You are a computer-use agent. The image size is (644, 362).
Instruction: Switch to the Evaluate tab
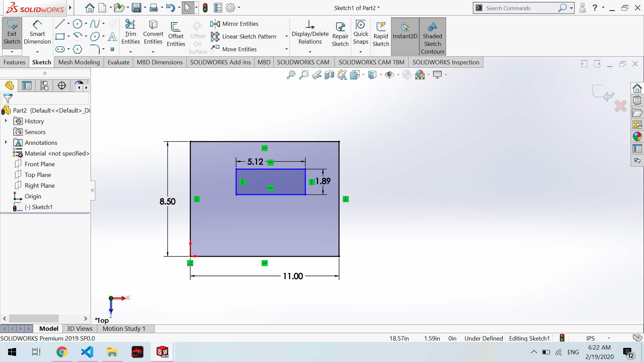pos(118,62)
